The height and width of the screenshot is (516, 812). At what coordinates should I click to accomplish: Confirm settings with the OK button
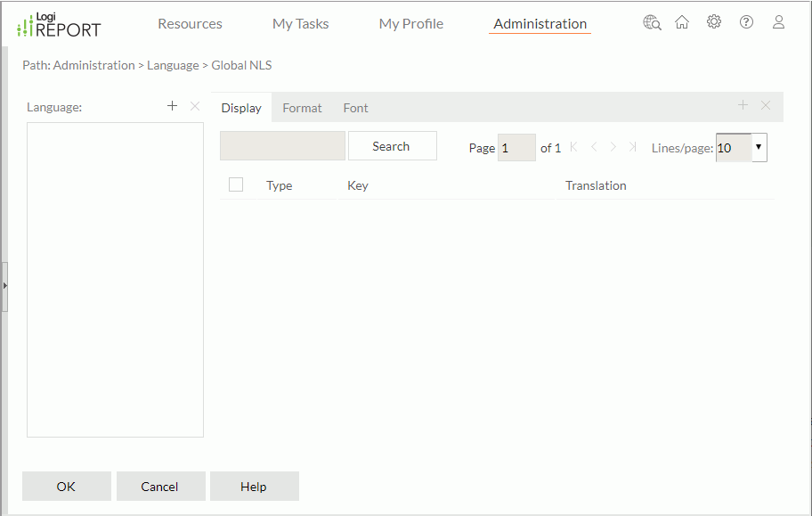point(66,486)
